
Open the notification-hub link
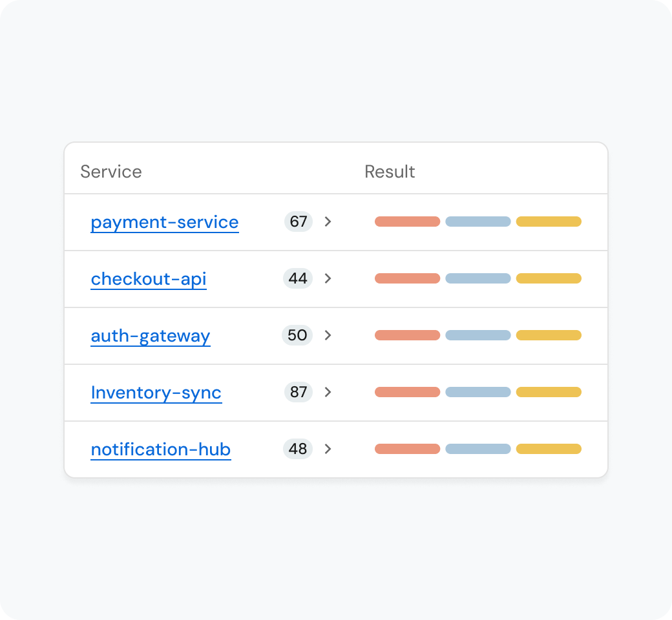(x=161, y=449)
